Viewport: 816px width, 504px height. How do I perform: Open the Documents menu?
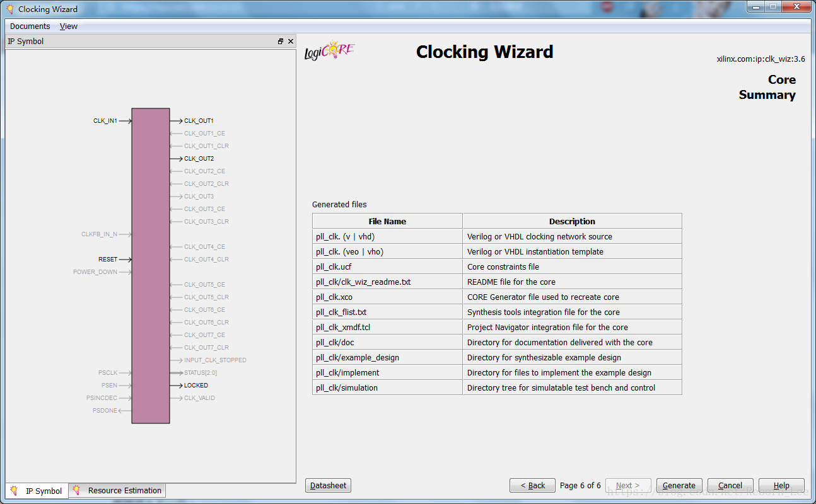click(30, 26)
